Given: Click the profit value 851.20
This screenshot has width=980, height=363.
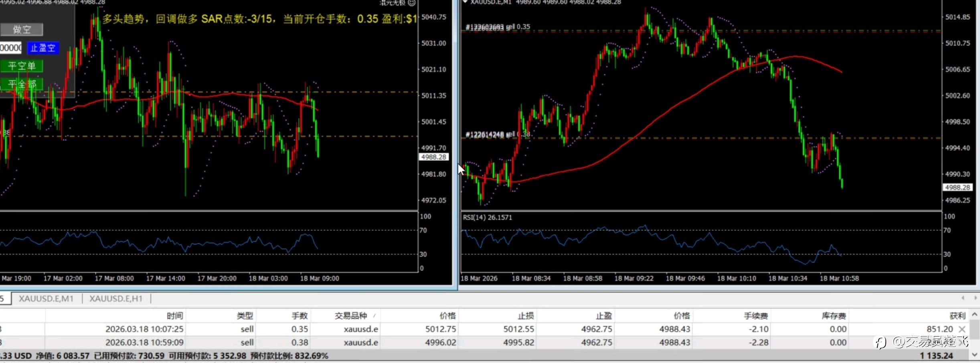Looking at the screenshot, I should tap(940, 329).
